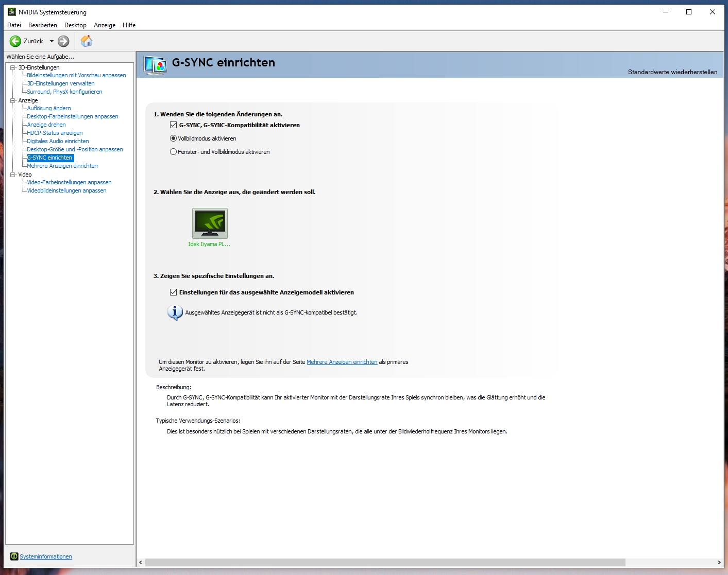Click the info icon beside G-SYNC compatibility note
This screenshot has width=728, height=575.
point(175,312)
